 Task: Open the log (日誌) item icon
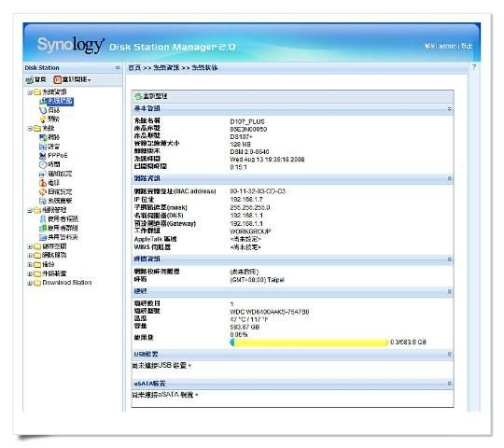(x=43, y=110)
